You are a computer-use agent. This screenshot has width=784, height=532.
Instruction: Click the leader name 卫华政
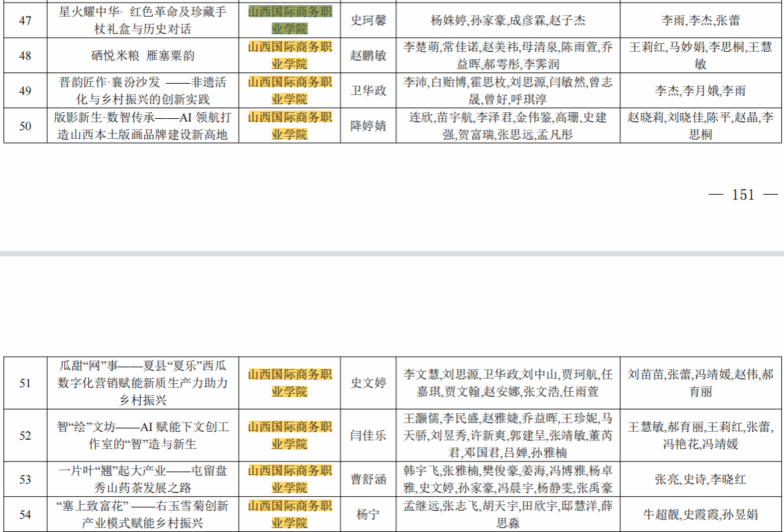tap(368, 91)
